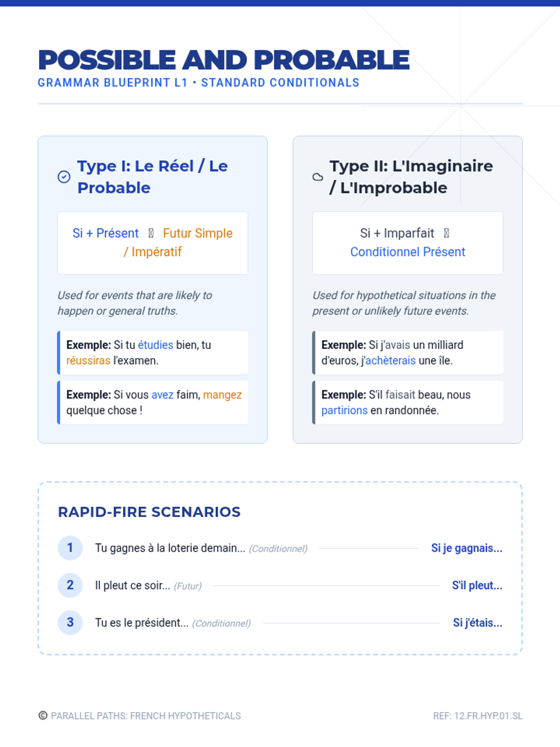This screenshot has height=747, width=560.
Task: Click the 'Rapid-Fire Scenarios' section heading
Action: point(149,512)
